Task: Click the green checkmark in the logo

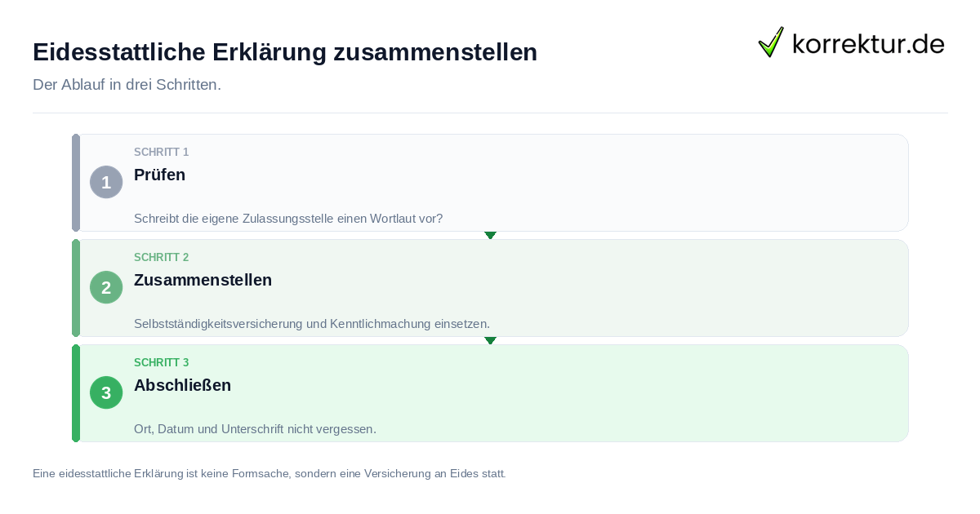Action: [771, 42]
